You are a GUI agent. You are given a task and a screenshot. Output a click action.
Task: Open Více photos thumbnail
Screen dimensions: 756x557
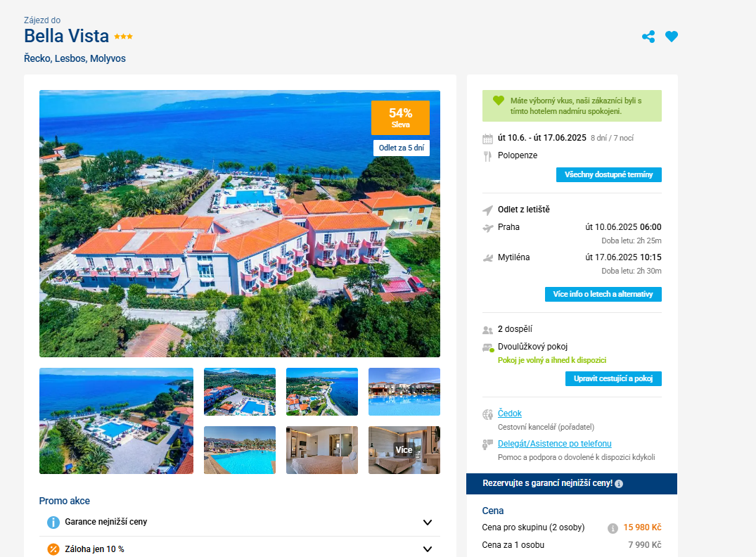[404, 450]
